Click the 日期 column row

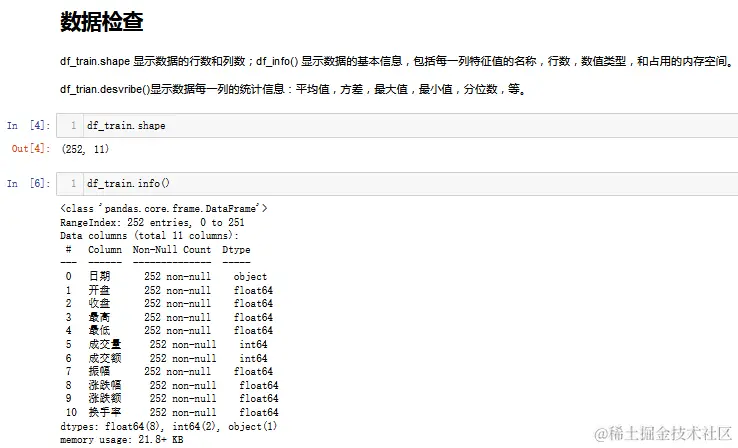point(166,277)
